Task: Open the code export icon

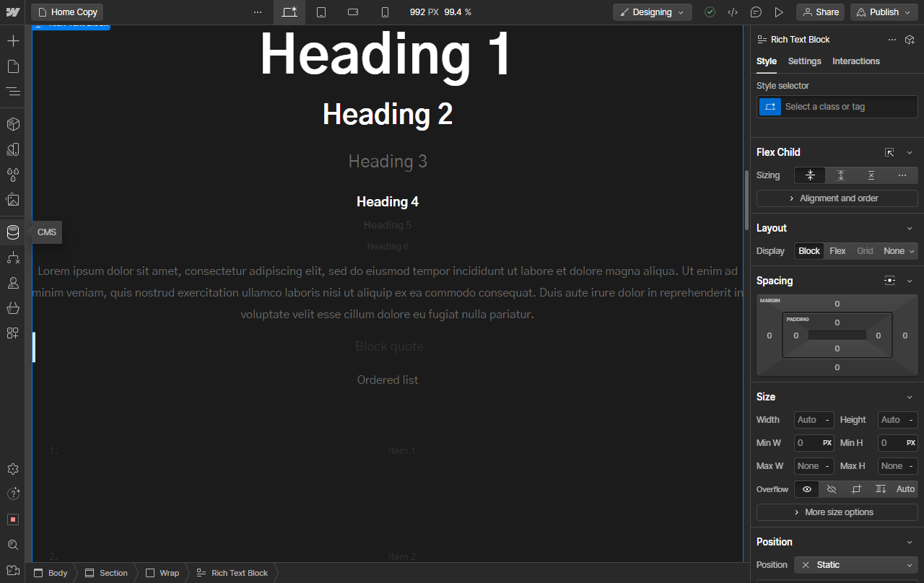Action: click(x=733, y=12)
